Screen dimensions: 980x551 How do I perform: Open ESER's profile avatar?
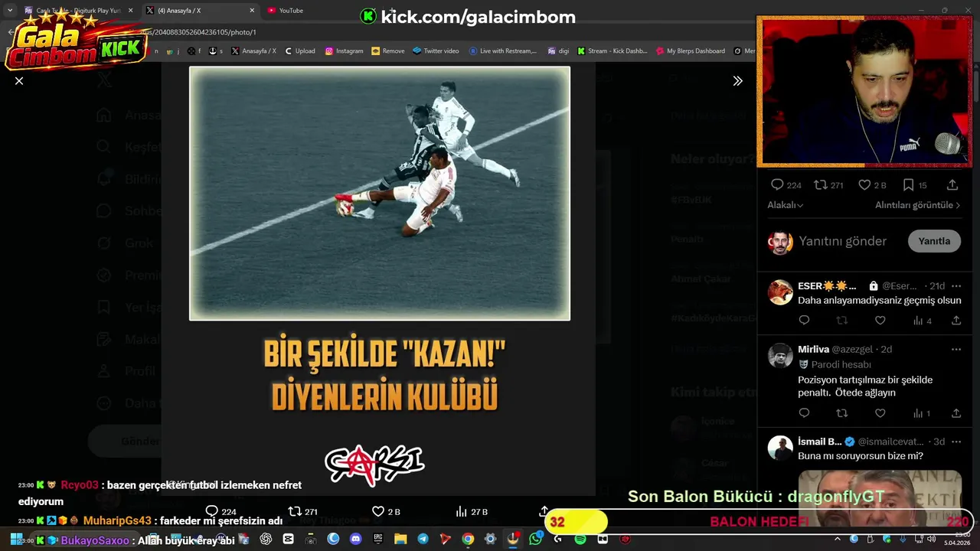coord(780,292)
